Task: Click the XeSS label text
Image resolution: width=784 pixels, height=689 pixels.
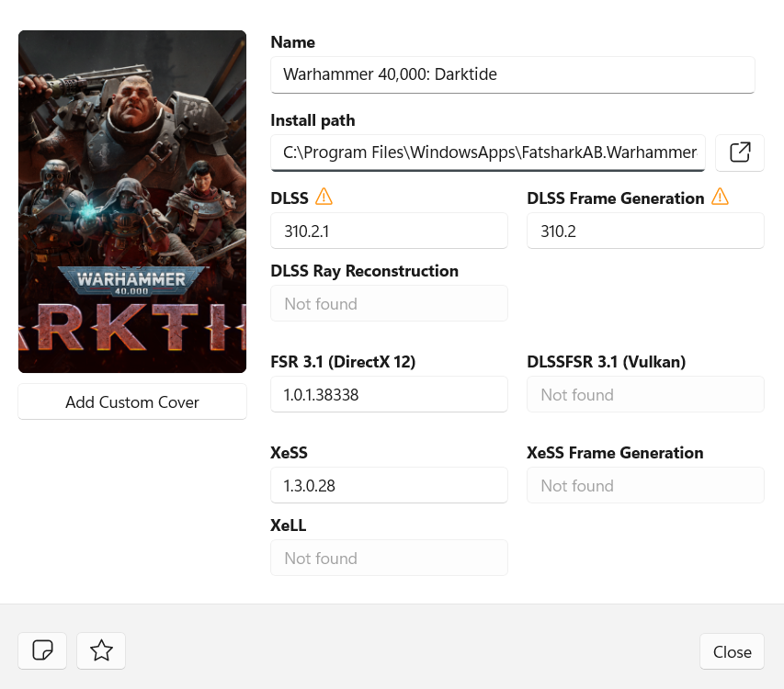Action: click(x=289, y=453)
